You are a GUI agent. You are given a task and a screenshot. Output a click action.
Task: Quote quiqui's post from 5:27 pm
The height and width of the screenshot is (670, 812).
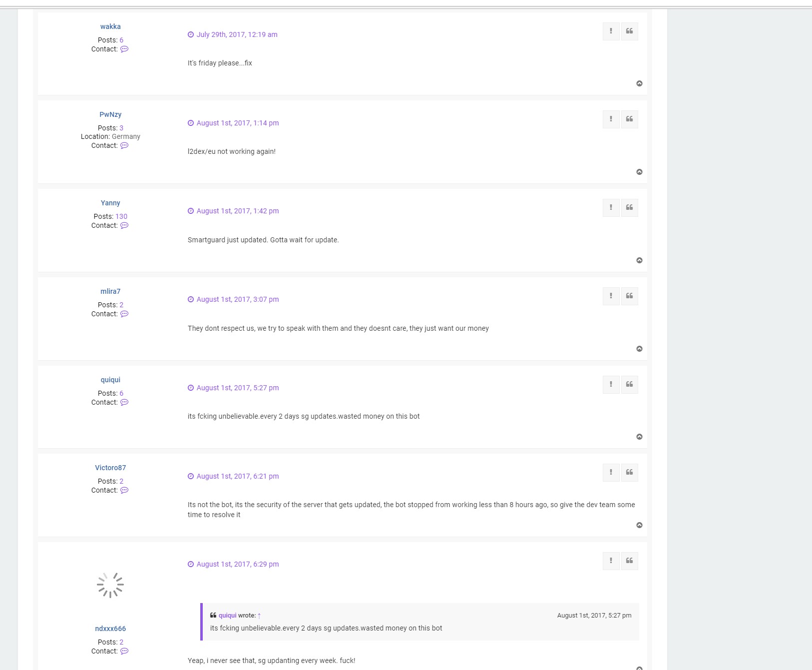[629, 384]
